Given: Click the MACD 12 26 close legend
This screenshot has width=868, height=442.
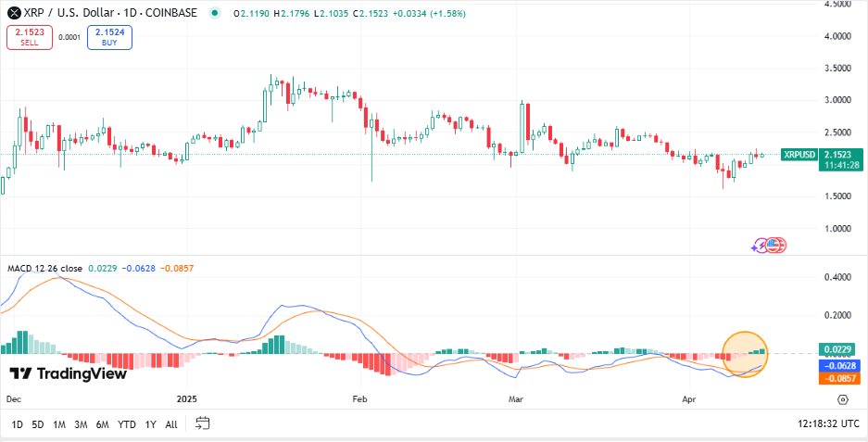Looking at the screenshot, I should click(x=44, y=269).
